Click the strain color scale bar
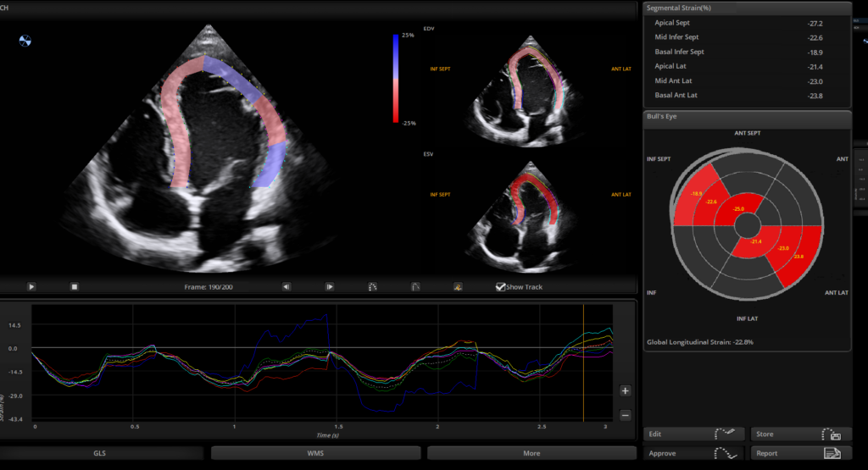868x470 pixels. click(396, 79)
